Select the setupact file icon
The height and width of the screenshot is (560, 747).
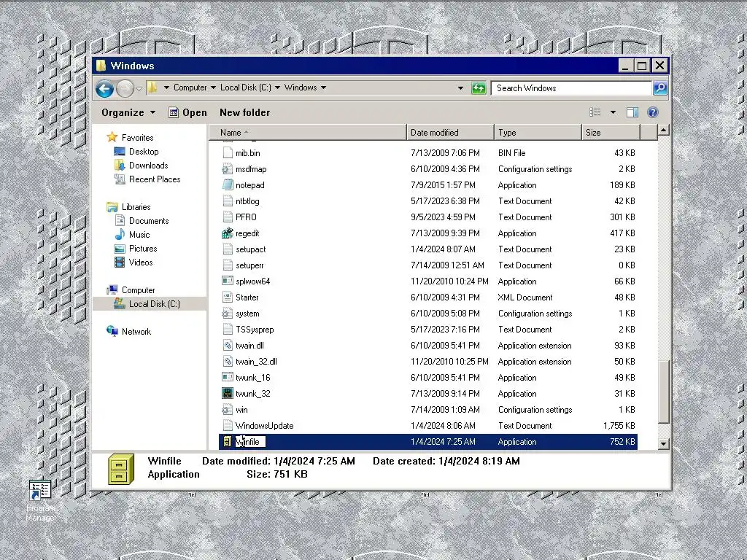coord(228,249)
